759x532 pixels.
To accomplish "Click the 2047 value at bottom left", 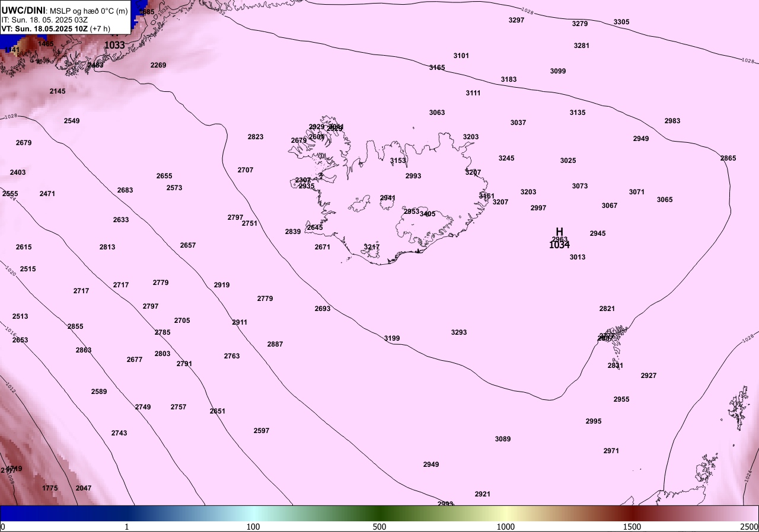I will [x=84, y=488].
